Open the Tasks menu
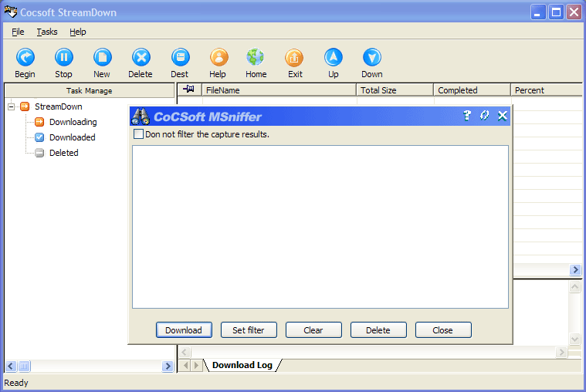This screenshot has height=392, width=586. (47, 32)
